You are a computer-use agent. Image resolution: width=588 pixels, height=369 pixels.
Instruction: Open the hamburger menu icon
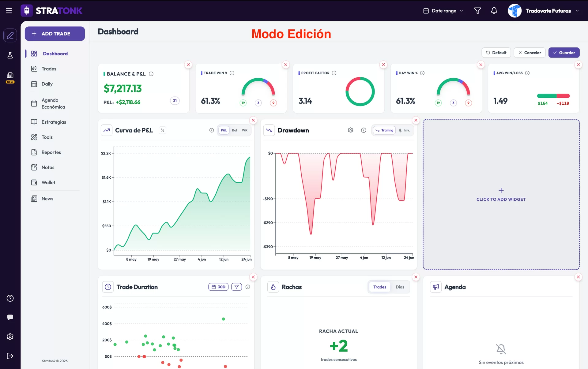[9, 11]
